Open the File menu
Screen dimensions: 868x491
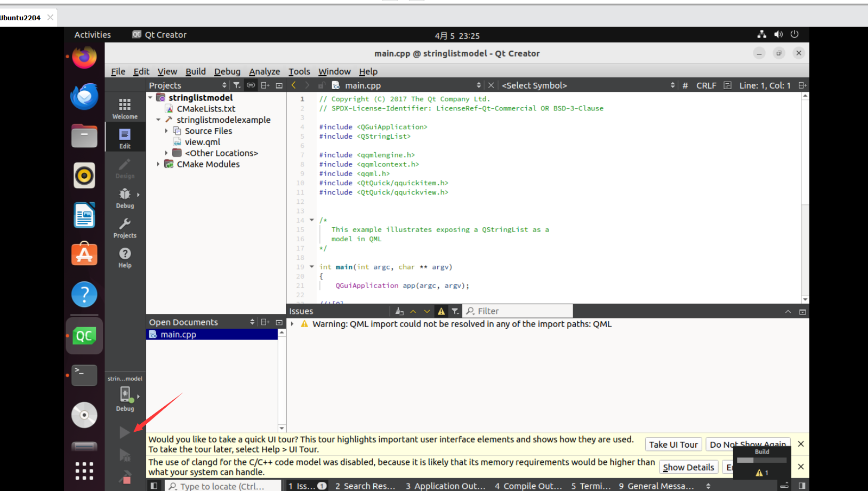pos(118,72)
